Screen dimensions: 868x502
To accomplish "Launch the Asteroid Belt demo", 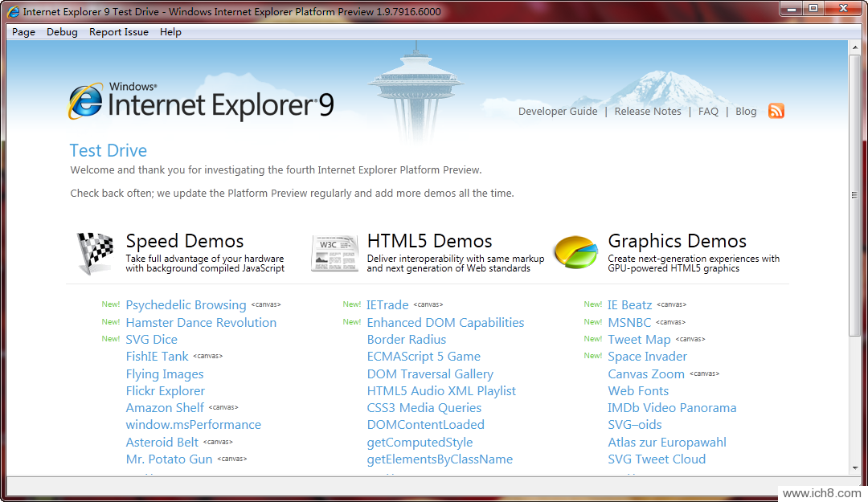I will coord(162,443).
